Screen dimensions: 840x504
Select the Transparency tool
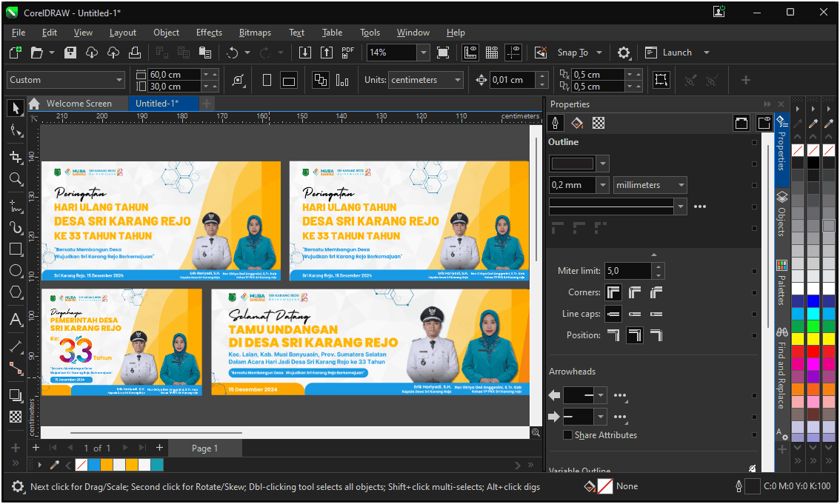[x=16, y=415]
